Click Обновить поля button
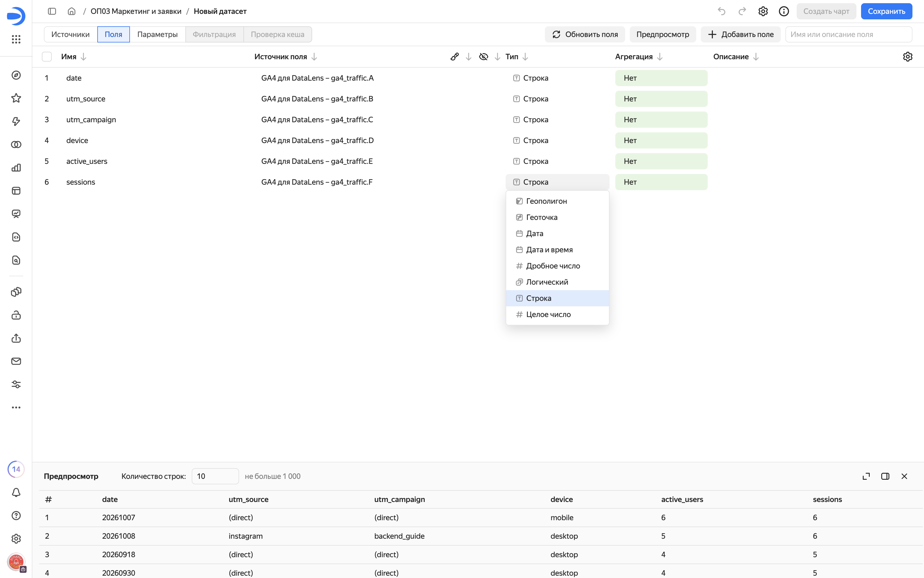Screen dimensions: 924x578 coord(584,34)
